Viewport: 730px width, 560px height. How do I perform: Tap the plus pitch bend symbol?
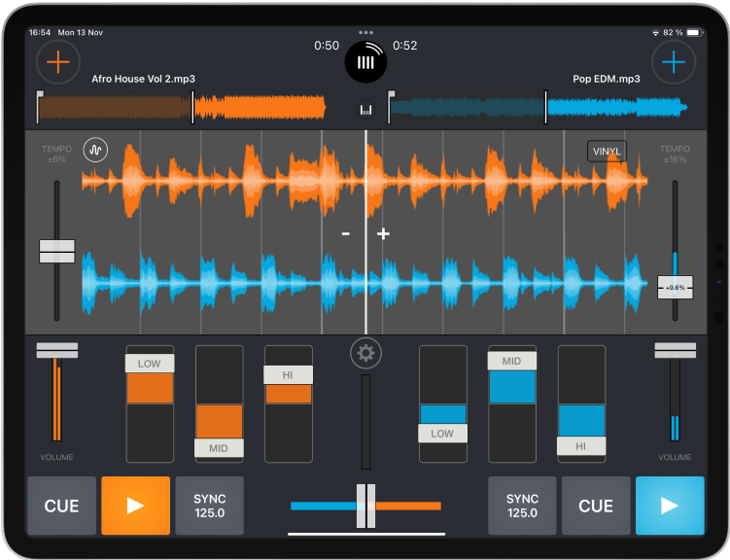coord(383,234)
